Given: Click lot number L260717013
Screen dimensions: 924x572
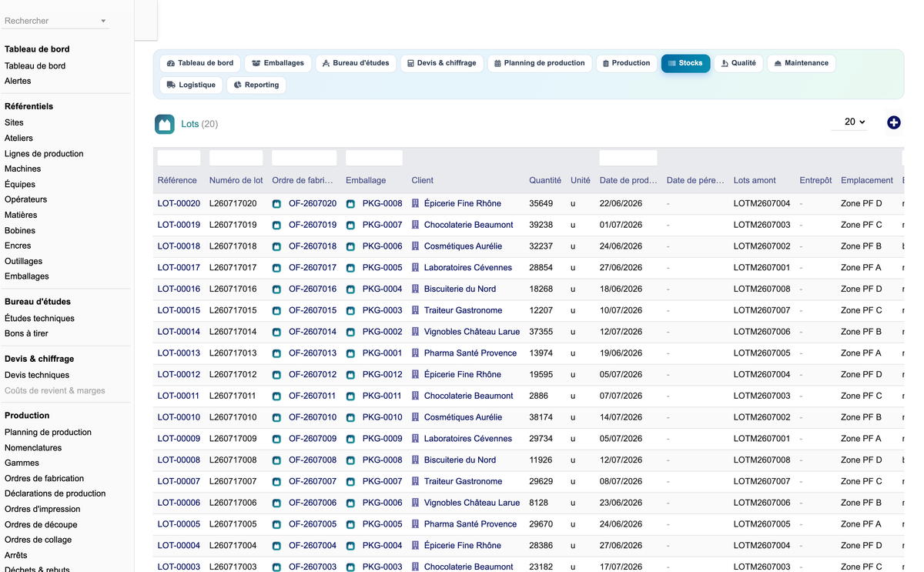Looking at the screenshot, I should (233, 353).
